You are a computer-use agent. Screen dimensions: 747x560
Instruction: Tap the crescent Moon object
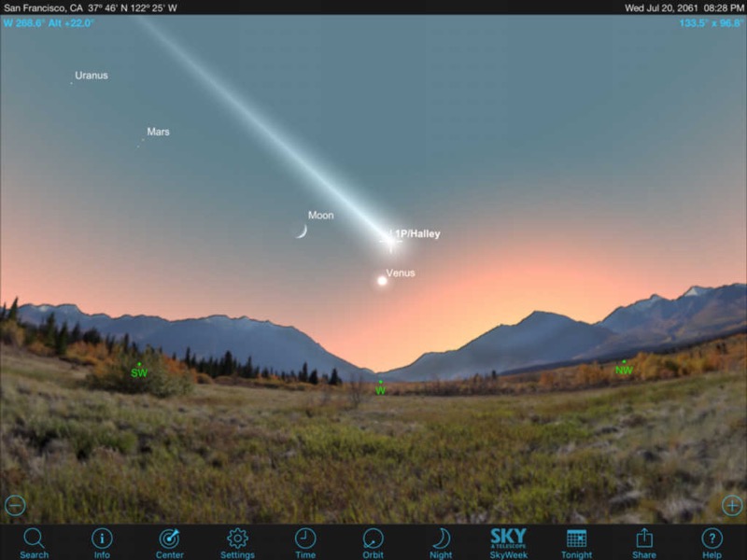pyautogui.click(x=301, y=231)
